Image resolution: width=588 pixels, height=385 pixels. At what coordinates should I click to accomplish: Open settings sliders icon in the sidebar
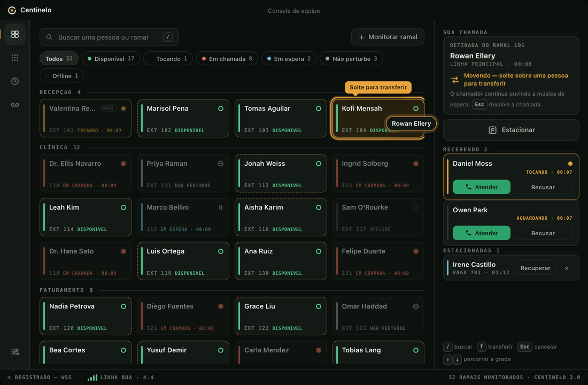click(x=15, y=352)
